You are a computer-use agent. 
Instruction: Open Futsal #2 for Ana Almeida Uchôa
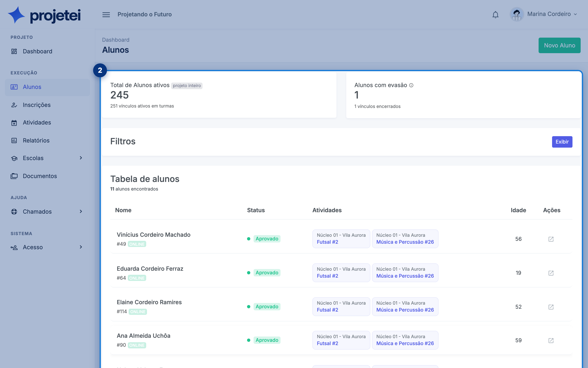click(327, 343)
